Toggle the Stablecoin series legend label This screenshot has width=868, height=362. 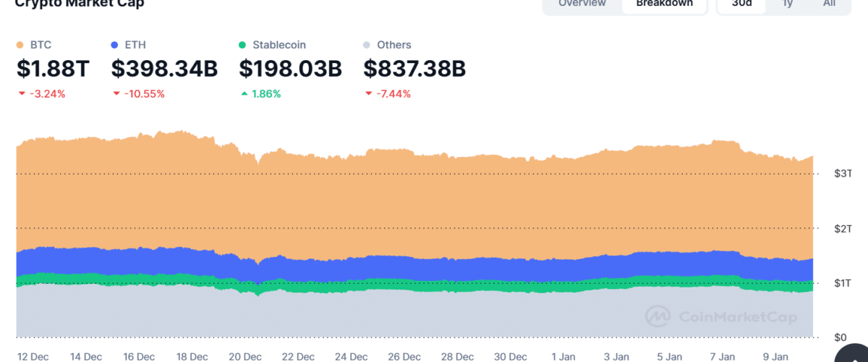coord(278,45)
